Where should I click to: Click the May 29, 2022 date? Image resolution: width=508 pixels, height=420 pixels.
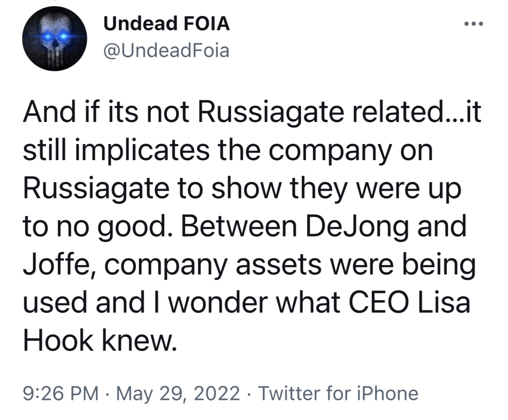(x=178, y=393)
